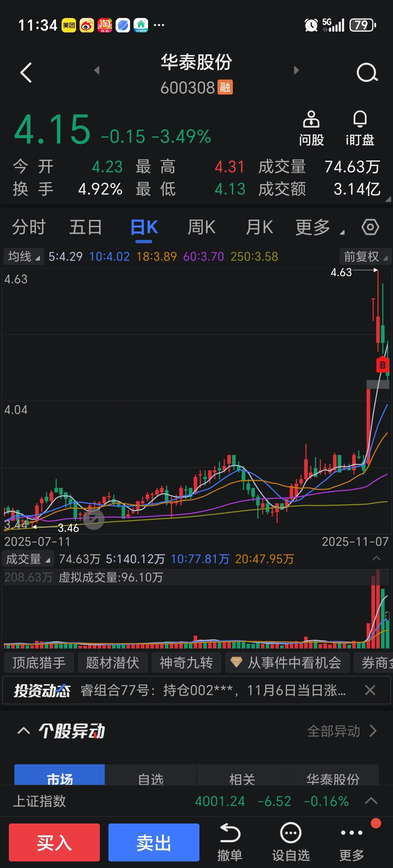Tap the 4.63 high price label on chart
393x868 pixels.
coord(341,272)
